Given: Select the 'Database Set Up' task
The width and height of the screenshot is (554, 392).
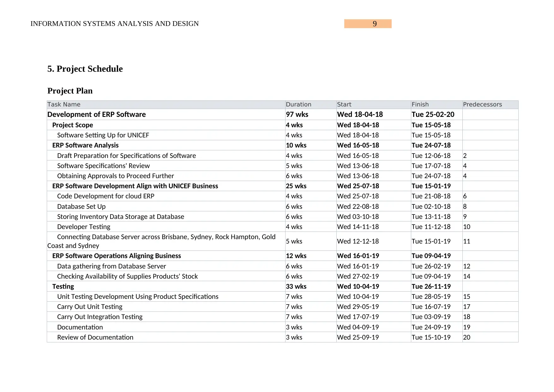Looking at the screenshot, I should point(81,207).
